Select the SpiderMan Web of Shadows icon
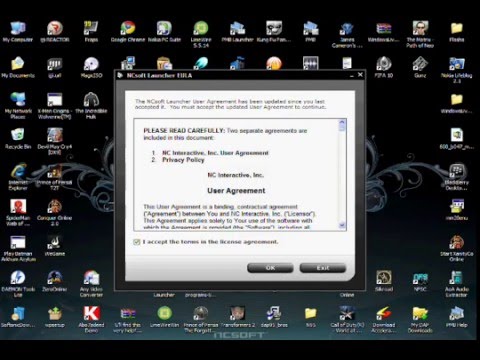The height and width of the screenshot is (360, 480). point(18,212)
